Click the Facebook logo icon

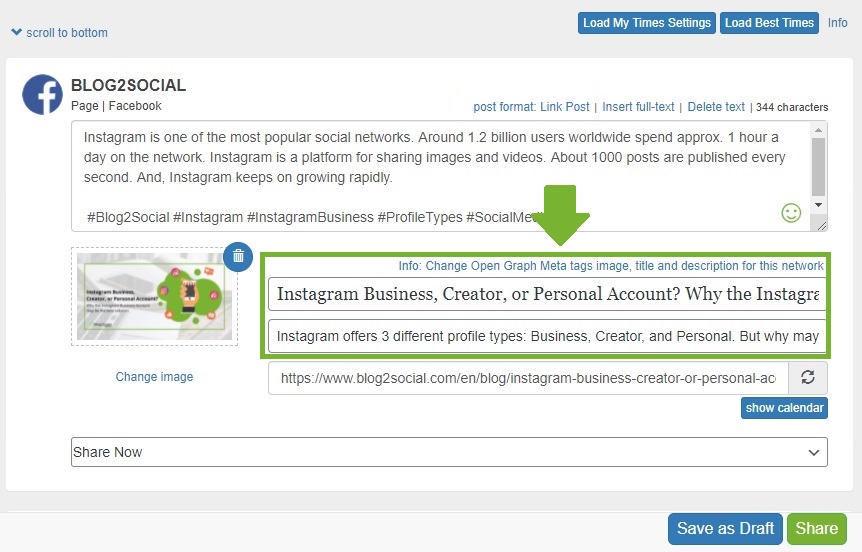[x=42, y=95]
